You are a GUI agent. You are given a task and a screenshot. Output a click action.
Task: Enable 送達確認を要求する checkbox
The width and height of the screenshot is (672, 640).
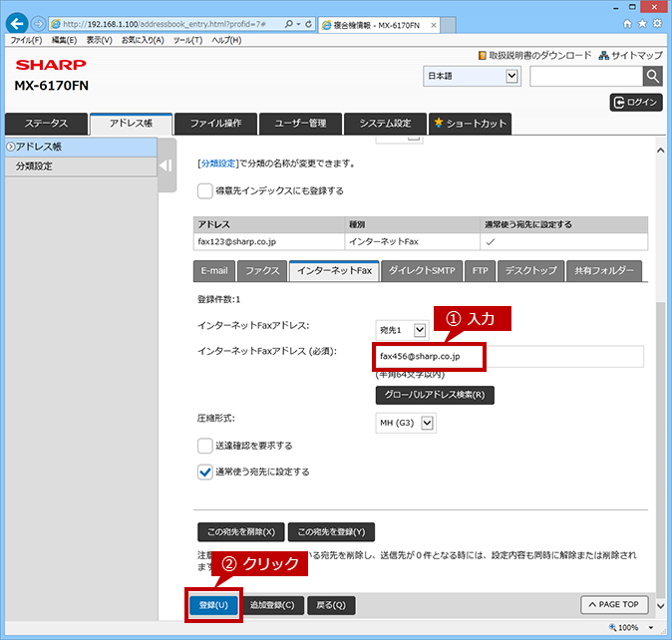click(204, 446)
